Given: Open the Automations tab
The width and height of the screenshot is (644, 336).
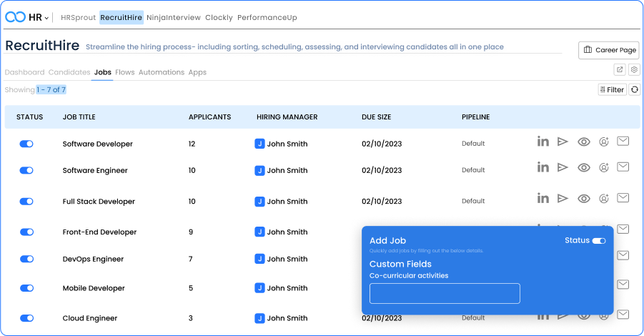Looking at the screenshot, I should pyautogui.click(x=162, y=72).
